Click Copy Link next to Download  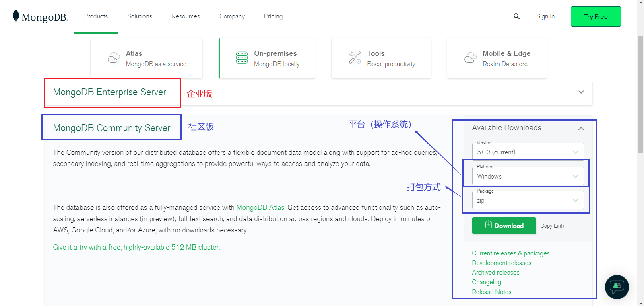coord(552,226)
